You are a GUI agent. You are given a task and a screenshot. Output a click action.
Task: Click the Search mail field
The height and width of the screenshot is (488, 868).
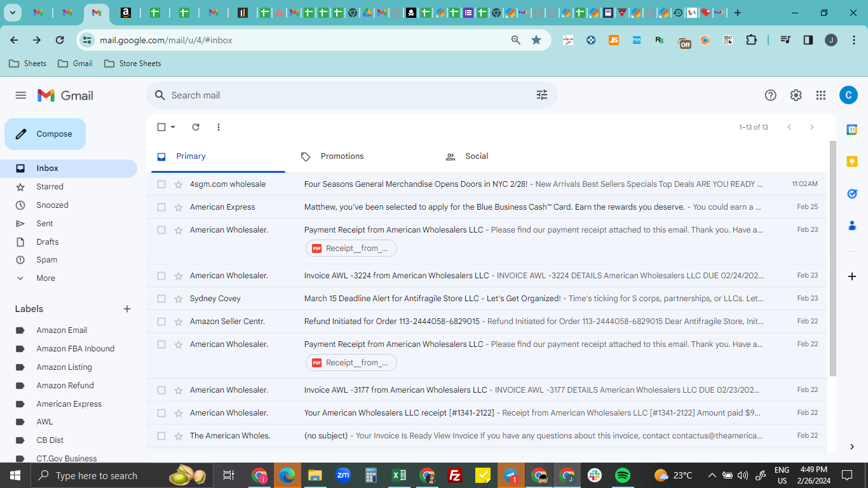[352, 95]
